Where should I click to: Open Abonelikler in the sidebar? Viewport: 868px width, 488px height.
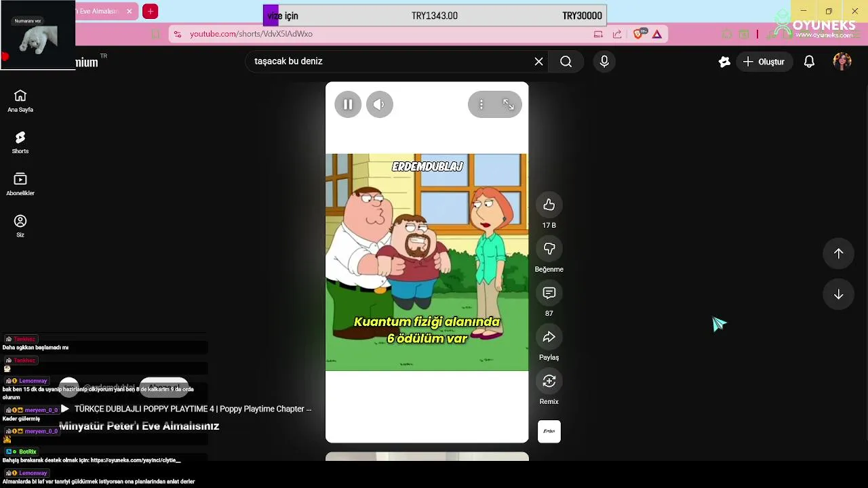20,184
